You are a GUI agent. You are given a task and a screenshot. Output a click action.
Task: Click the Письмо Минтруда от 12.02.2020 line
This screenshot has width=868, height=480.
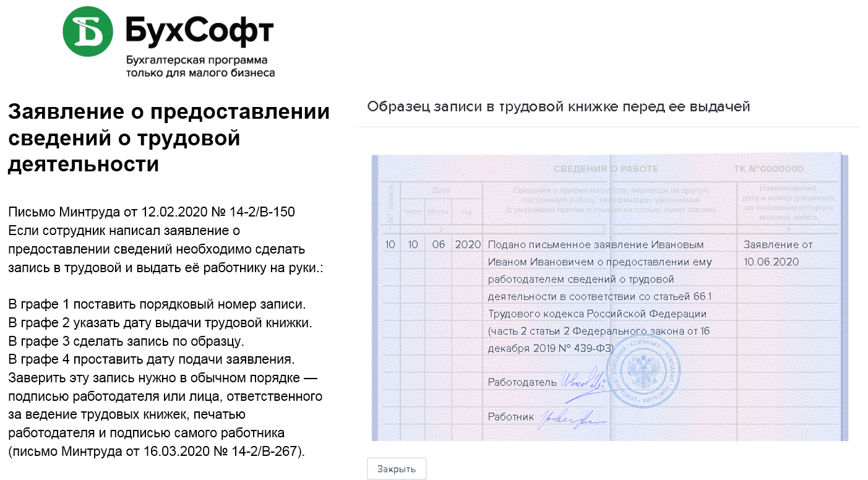(152, 212)
